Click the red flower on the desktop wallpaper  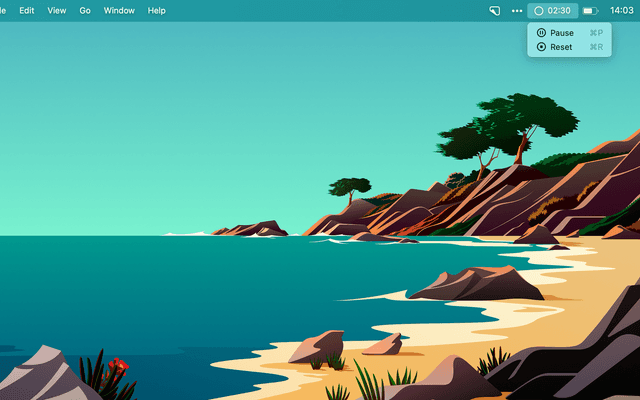[x=118, y=364]
